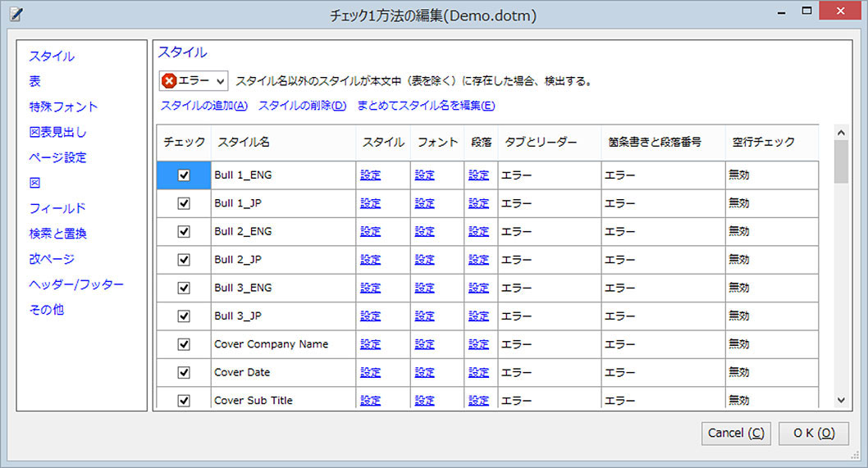Open 段落 設定 link for Cover Company Name
Viewport: 868px width, 468px height.
[x=478, y=344]
